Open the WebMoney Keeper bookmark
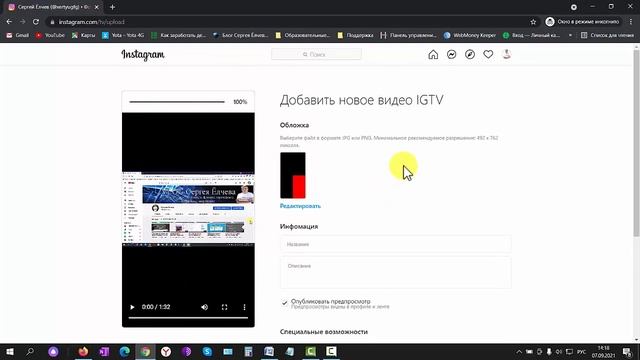Image resolution: width=640 pixels, height=360 pixels. [x=470, y=35]
